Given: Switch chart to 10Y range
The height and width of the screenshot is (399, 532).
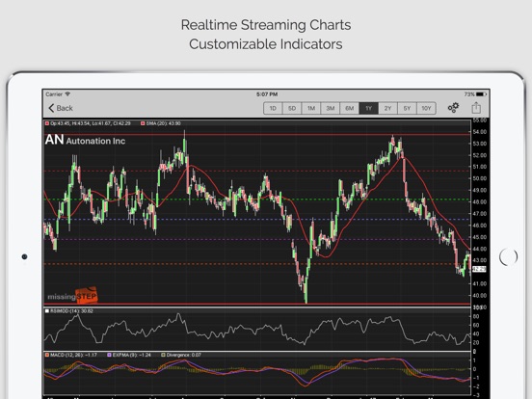Looking at the screenshot, I should pyautogui.click(x=426, y=108).
